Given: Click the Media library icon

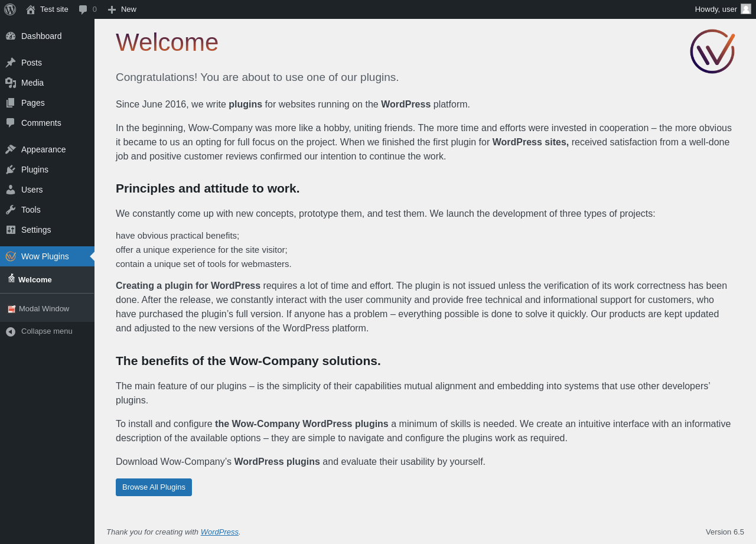Looking at the screenshot, I should click(x=11, y=83).
